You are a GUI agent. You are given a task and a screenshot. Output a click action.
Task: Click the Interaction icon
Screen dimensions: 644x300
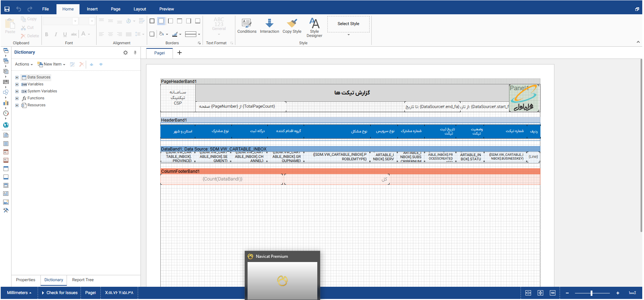click(x=269, y=26)
